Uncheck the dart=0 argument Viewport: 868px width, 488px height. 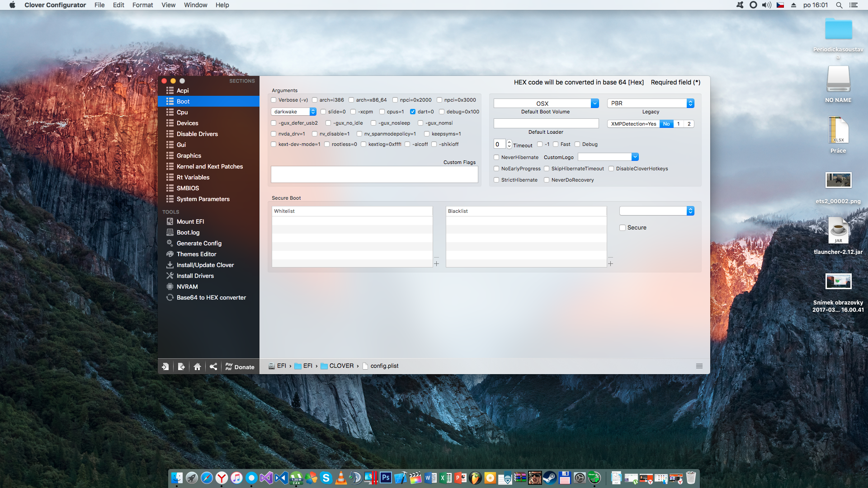coord(413,112)
